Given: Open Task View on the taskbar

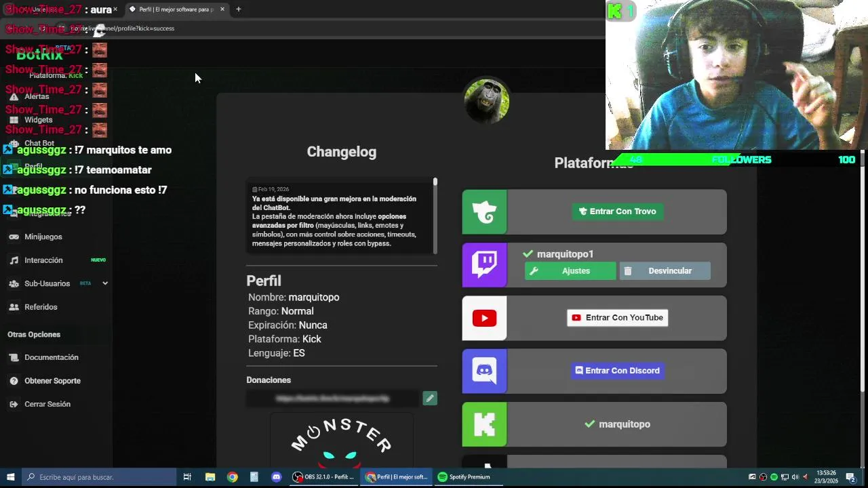Looking at the screenshot, I should tap(187, 477).
